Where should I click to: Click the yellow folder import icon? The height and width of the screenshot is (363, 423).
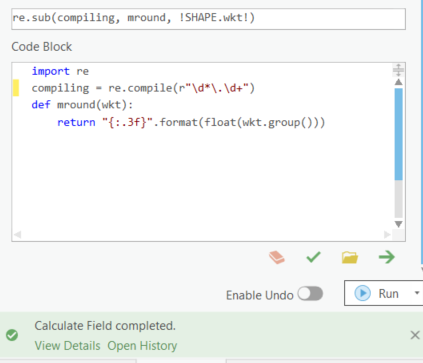(x=350, y=257)
